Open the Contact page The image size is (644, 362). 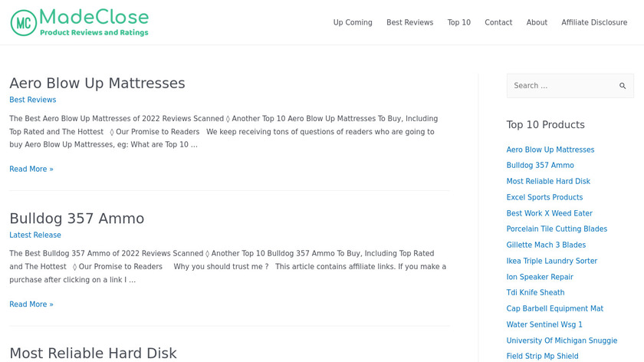[498, 23]
